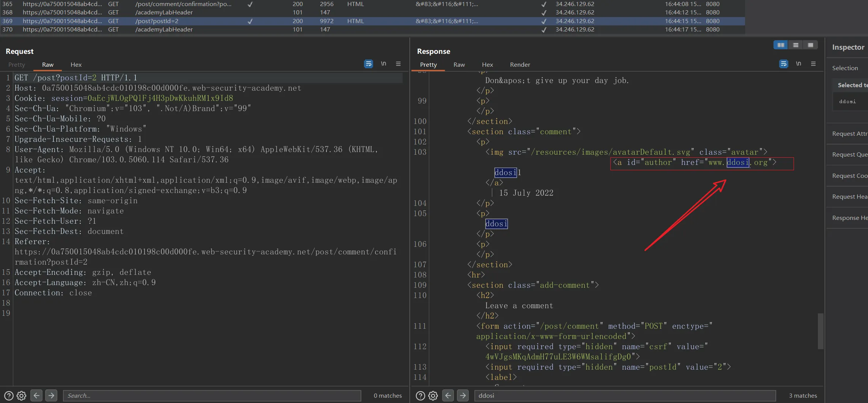This screenshot has width=868, height=403.
Task: Click Accept-Language header line in request
Action: point(85,282)
